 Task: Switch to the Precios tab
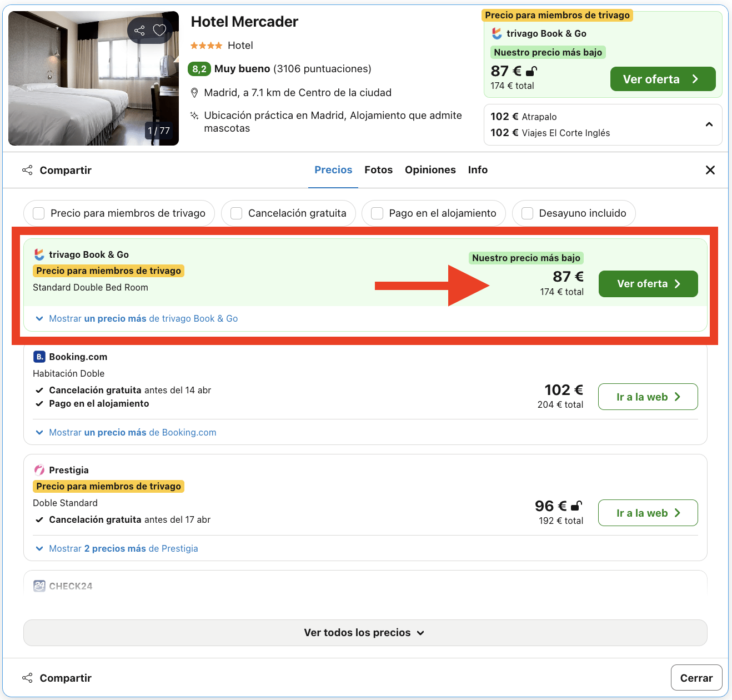333,170
